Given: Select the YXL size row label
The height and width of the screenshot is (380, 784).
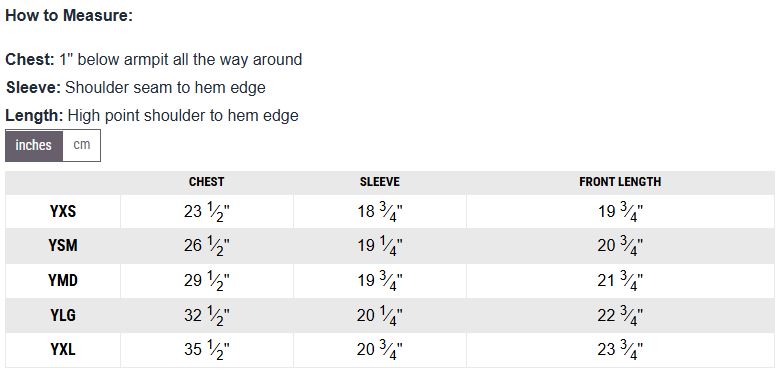Looking at the screenshot, I should [x=63, y=350].
